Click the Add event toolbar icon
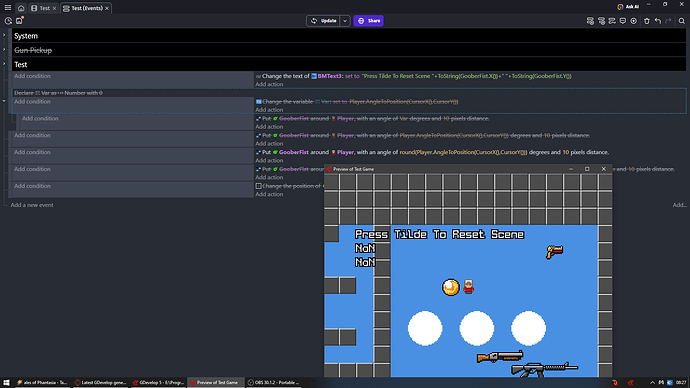The image size is (690, 388). click(591, 21)
